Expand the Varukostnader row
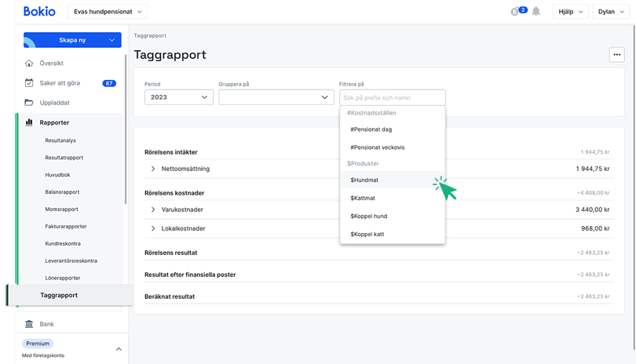The width and height of the screenshot is (636, 364). click(153, 210)
